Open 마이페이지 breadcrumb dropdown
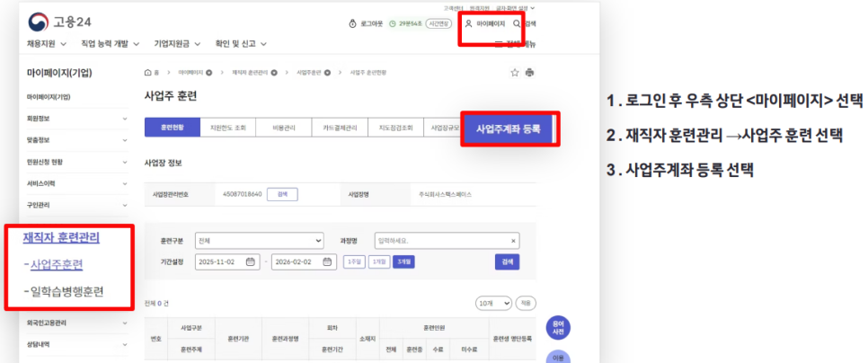Image resolution: width=868 pixels, height=363 pixels. (209, 73)
